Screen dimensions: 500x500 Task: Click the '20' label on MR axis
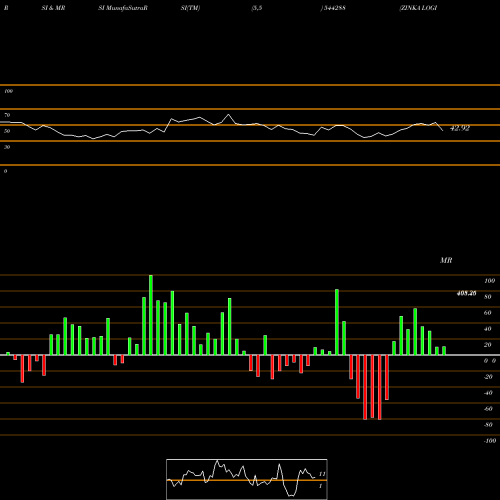click(x=488, y=345)
